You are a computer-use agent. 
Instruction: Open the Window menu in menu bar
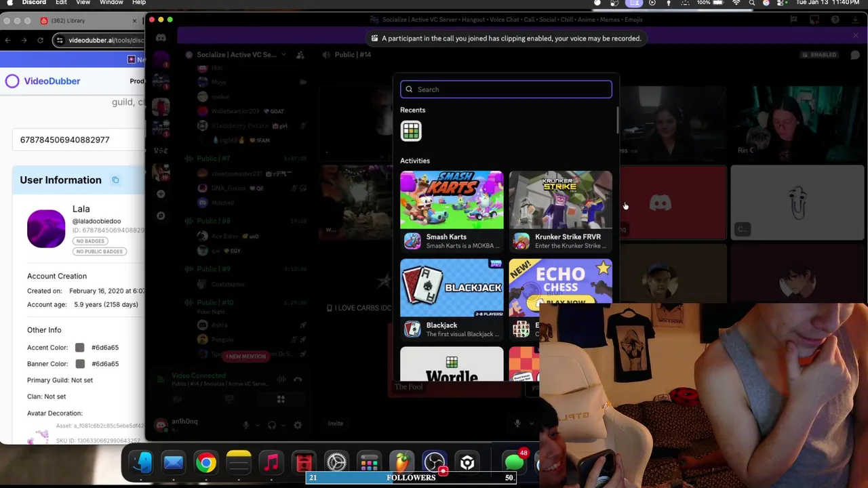(111, 3)
